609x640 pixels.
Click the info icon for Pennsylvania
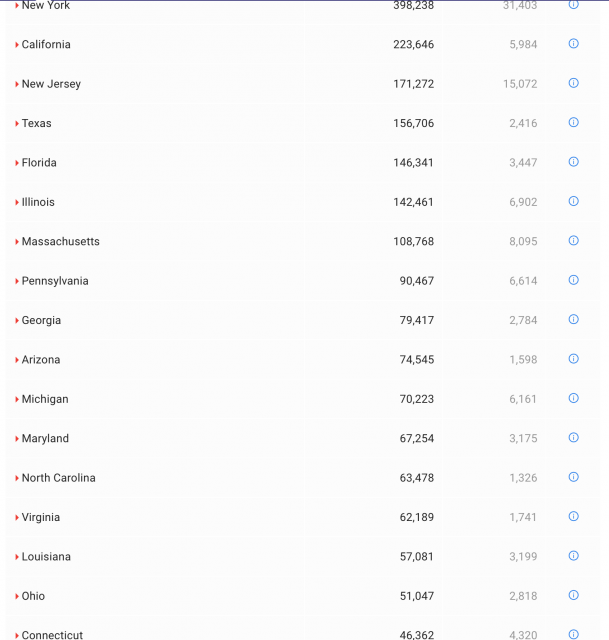(x=573, y=280)
